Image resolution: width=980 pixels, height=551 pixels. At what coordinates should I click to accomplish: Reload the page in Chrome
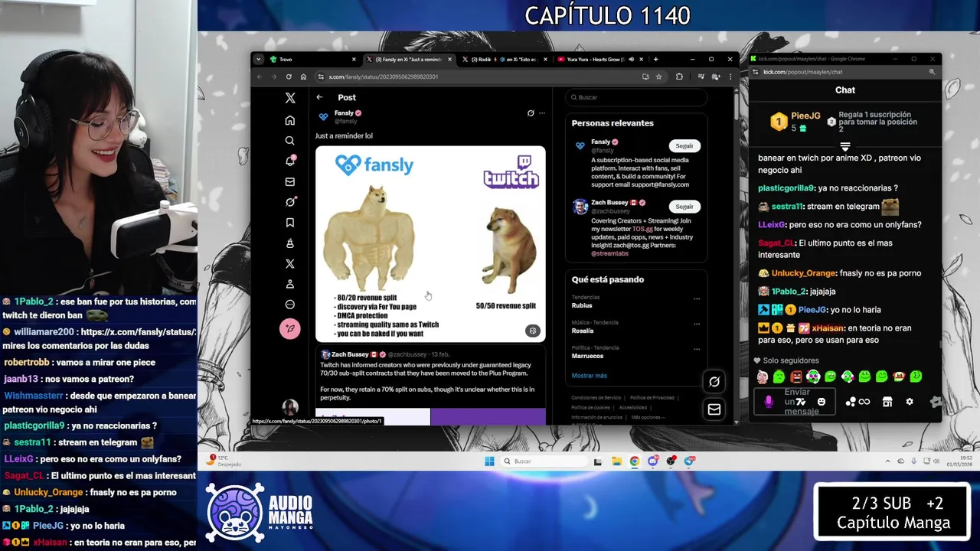click(x=289, y=77)
